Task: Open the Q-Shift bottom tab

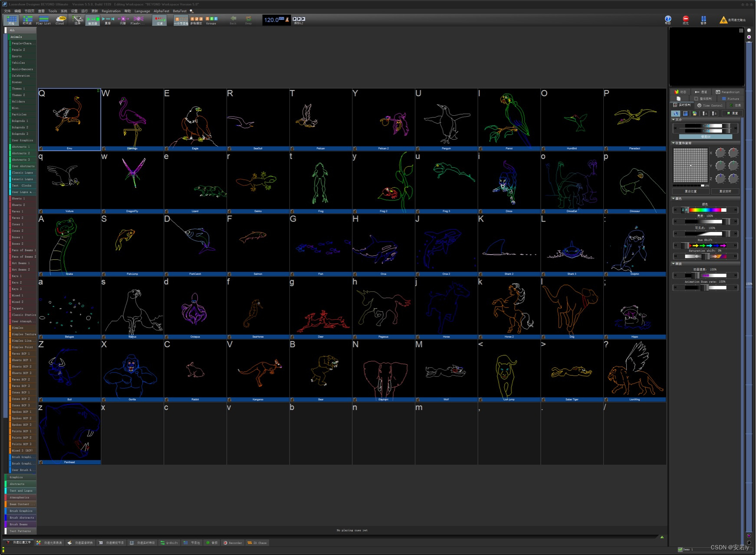Action: (x=169, y=543)
